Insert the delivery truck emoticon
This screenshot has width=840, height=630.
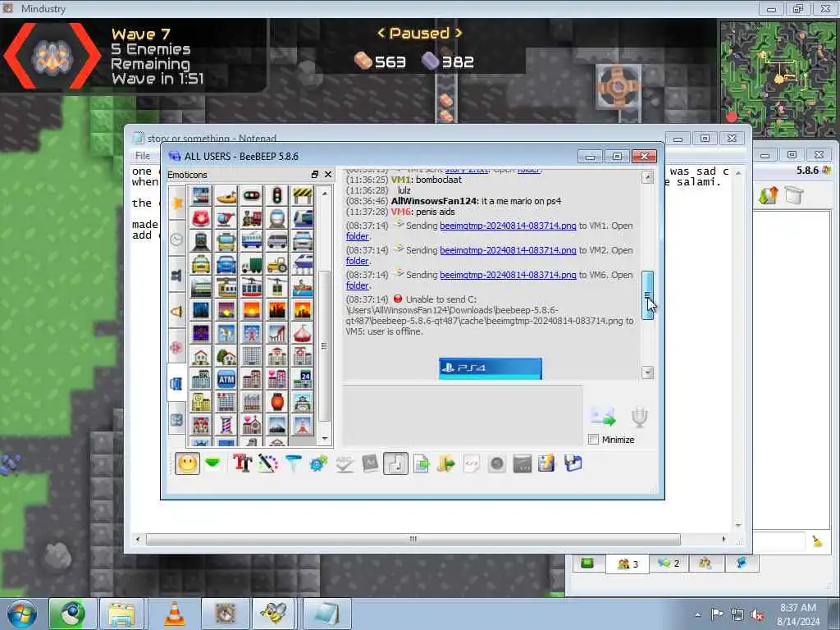[x=252, y=264]
